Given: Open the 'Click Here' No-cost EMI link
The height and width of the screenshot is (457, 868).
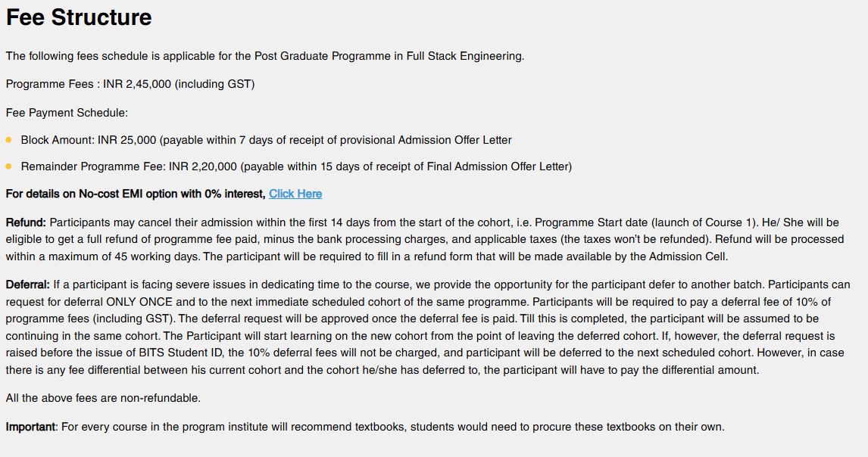Looking at the screenshot, I should [295, 194].
